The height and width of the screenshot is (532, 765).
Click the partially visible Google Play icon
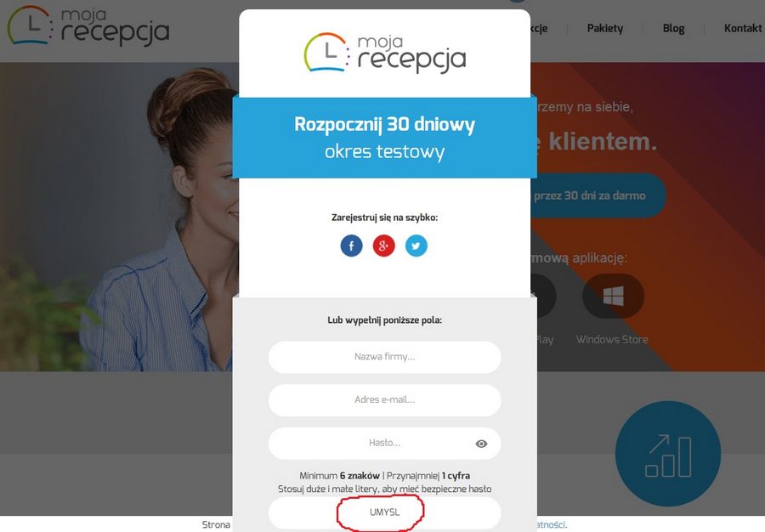[x=542, y=296]
